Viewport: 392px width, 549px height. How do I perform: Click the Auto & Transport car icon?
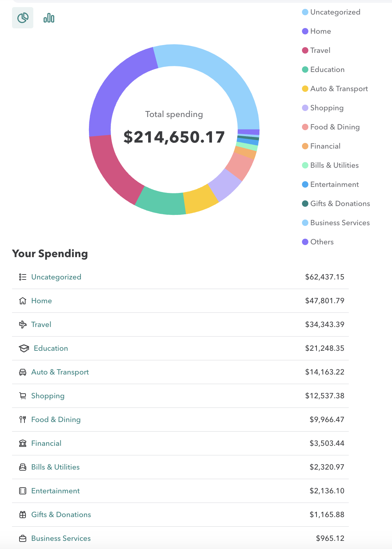[23, 372]
